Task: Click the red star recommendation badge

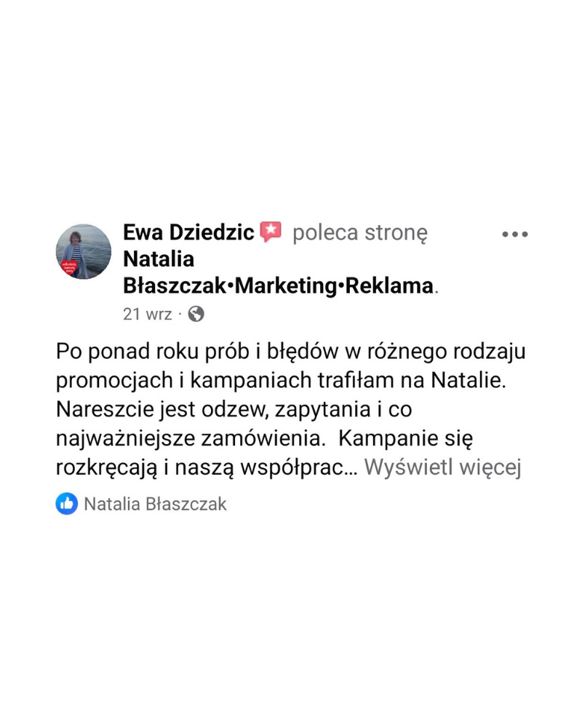Action: coord(271,232)
